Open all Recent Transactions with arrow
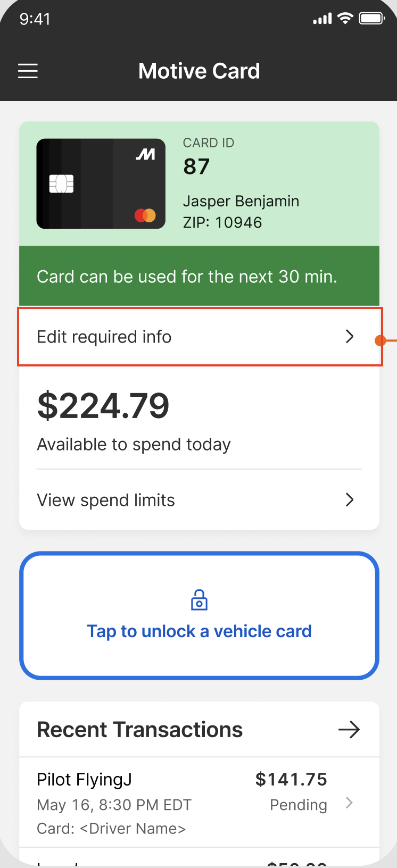 349,730
